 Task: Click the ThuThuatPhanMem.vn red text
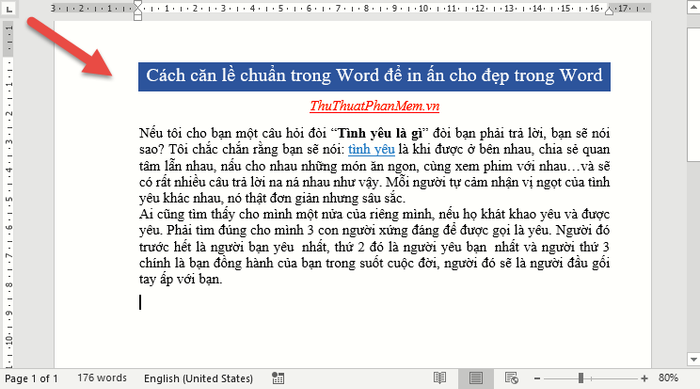click(x=375, y=106)
